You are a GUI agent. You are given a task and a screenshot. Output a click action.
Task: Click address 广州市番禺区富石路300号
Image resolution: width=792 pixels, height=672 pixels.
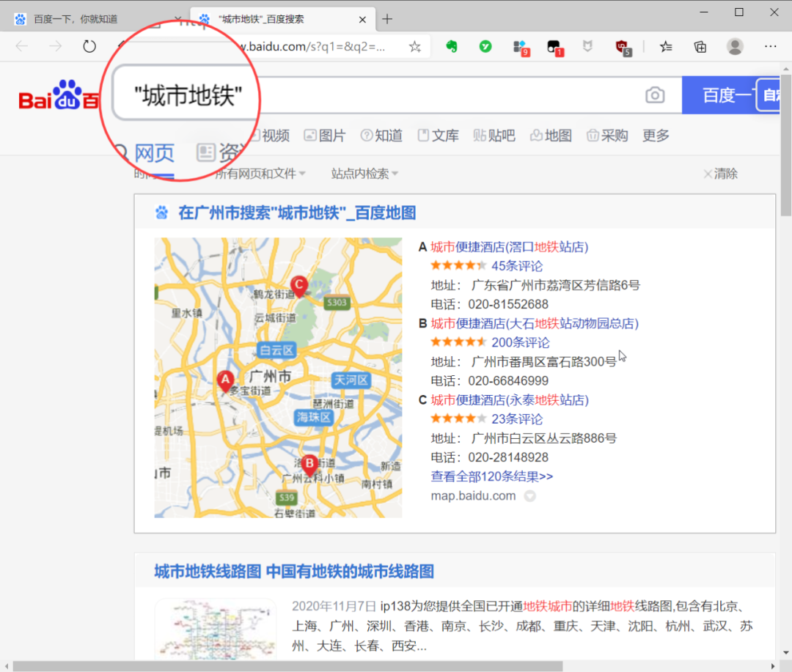coord(543,362)
